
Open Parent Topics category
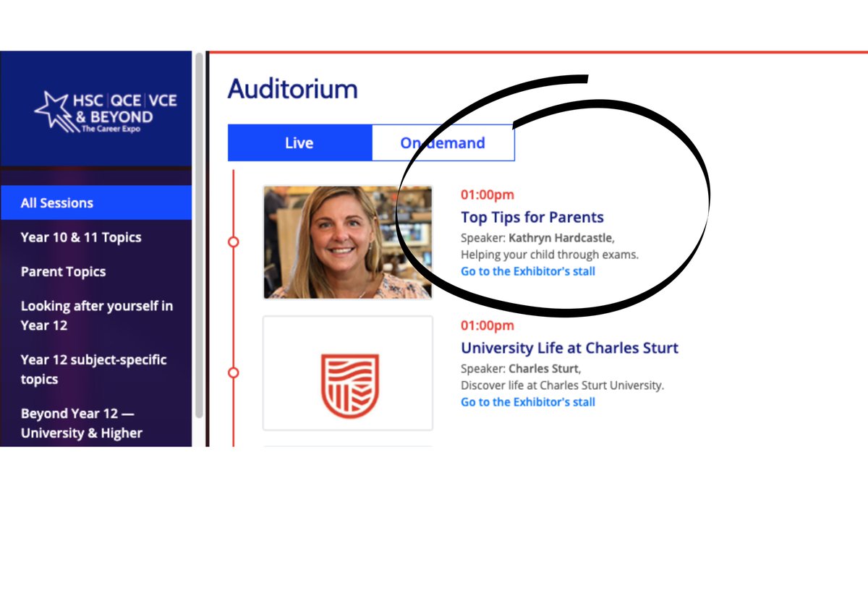(x=64, y=272)
